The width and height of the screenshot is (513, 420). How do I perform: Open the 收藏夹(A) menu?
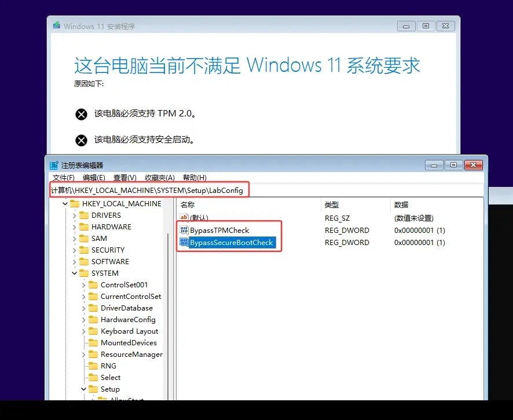[x=160, y=177]
